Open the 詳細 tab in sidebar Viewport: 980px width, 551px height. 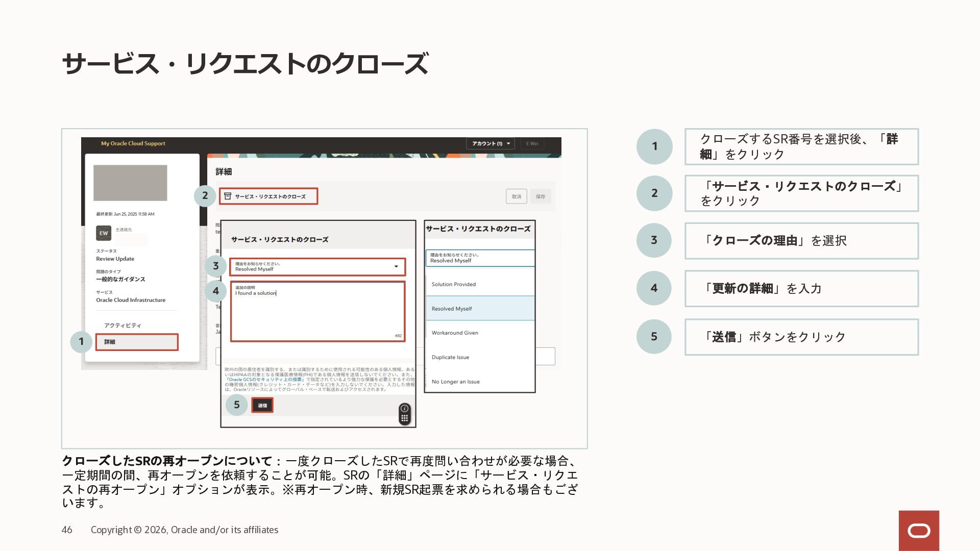point(137,342)
